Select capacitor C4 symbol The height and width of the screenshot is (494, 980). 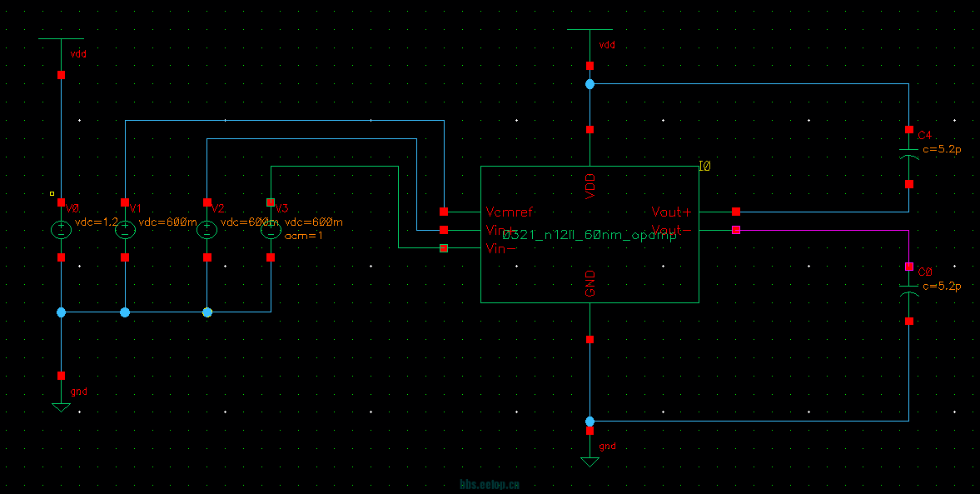(908, 154)
